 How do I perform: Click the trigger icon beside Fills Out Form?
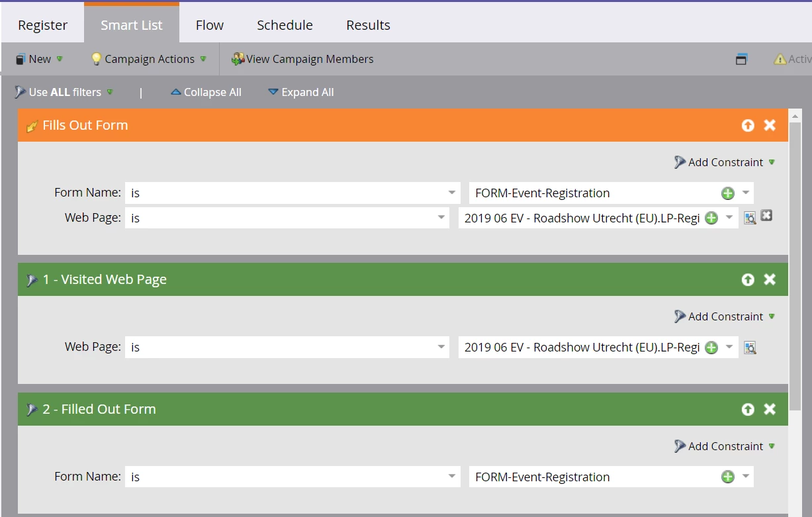(x=32, y=126)
